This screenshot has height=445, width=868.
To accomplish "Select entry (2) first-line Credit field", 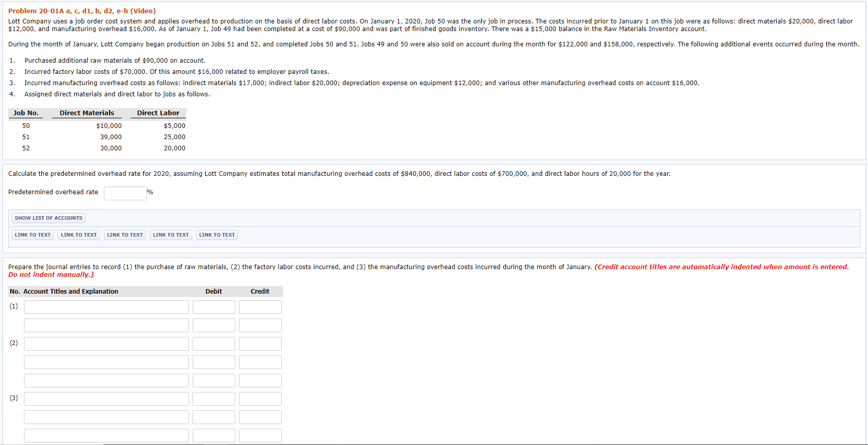I will (x=260, y=344).
